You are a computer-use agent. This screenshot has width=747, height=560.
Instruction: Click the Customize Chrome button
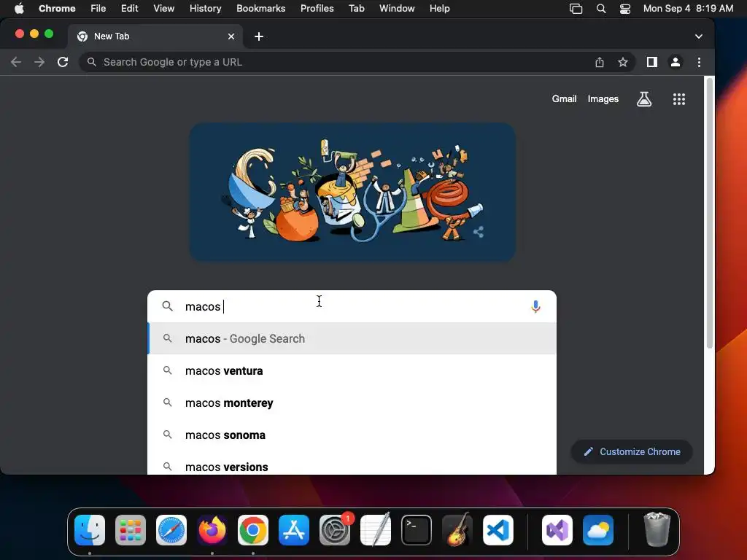click(632, 451)
